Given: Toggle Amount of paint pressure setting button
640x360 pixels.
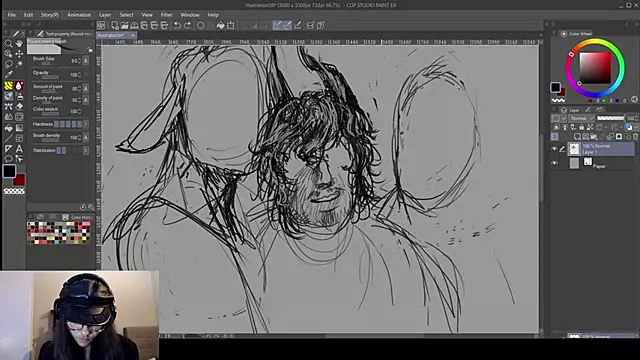Looking at the screenshot, I should tap(86, 88).
